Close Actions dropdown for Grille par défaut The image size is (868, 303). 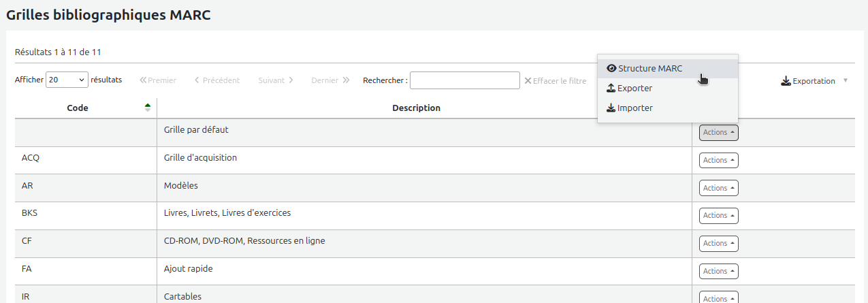tap(719, 133)
